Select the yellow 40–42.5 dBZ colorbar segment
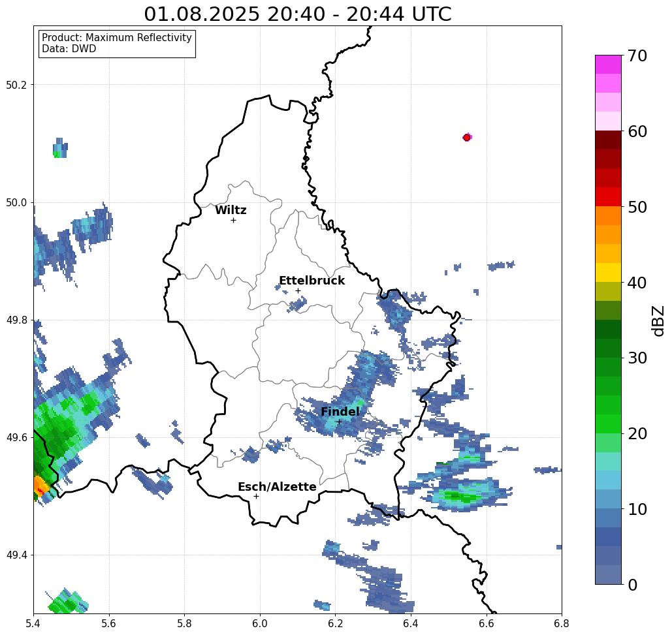Screen dimensions: 672x635 point(608,272)
